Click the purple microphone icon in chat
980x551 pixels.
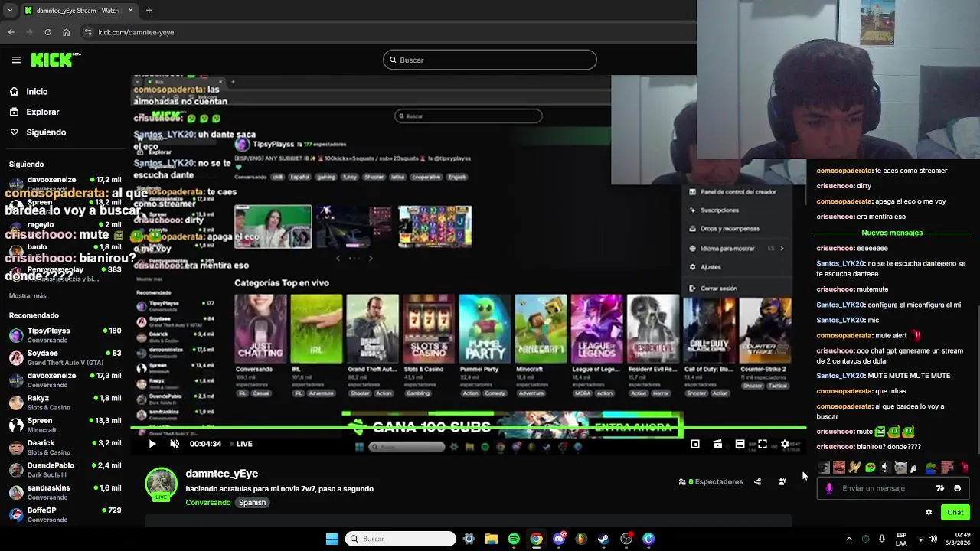point(829,488)
